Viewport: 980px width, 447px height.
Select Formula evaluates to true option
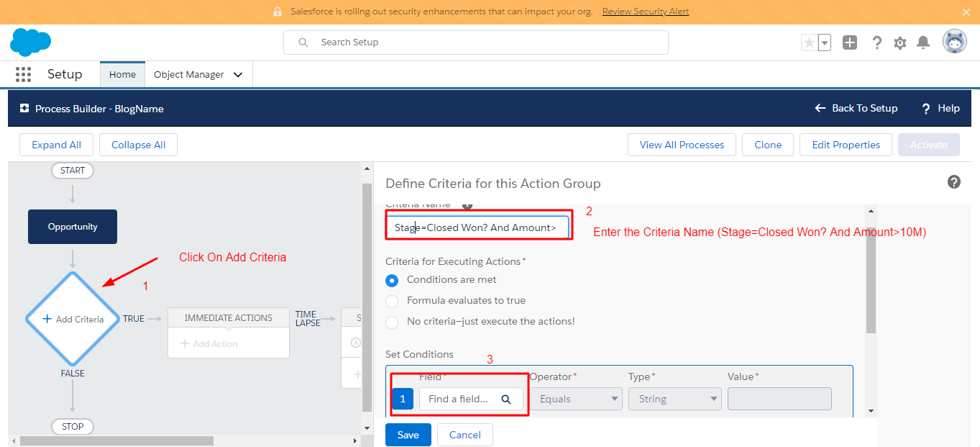[392, 301]
